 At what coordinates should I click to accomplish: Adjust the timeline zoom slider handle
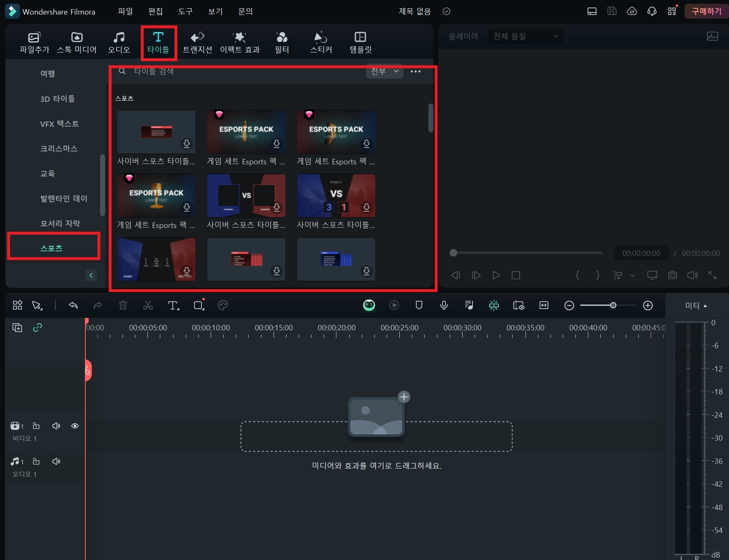pos(613,305)
